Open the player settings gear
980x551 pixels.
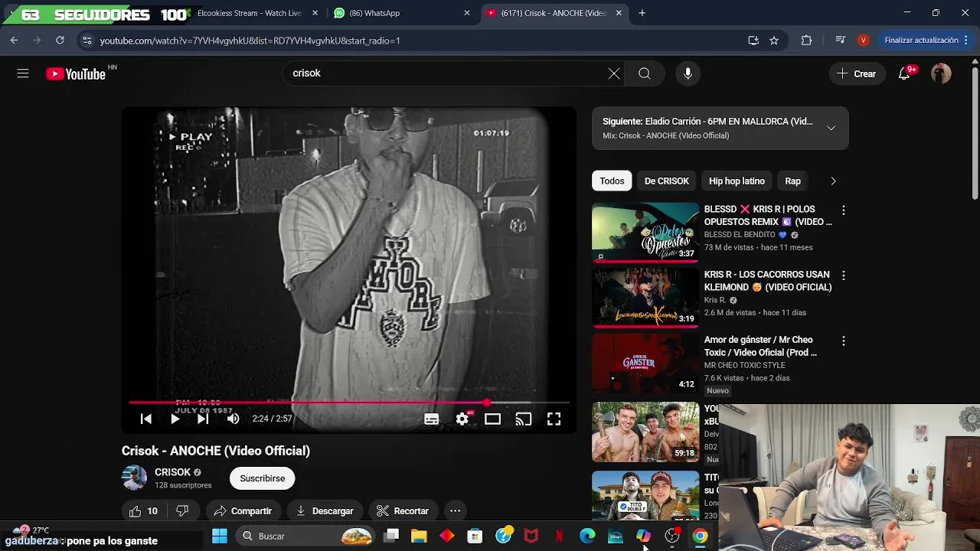pos(462,419)
